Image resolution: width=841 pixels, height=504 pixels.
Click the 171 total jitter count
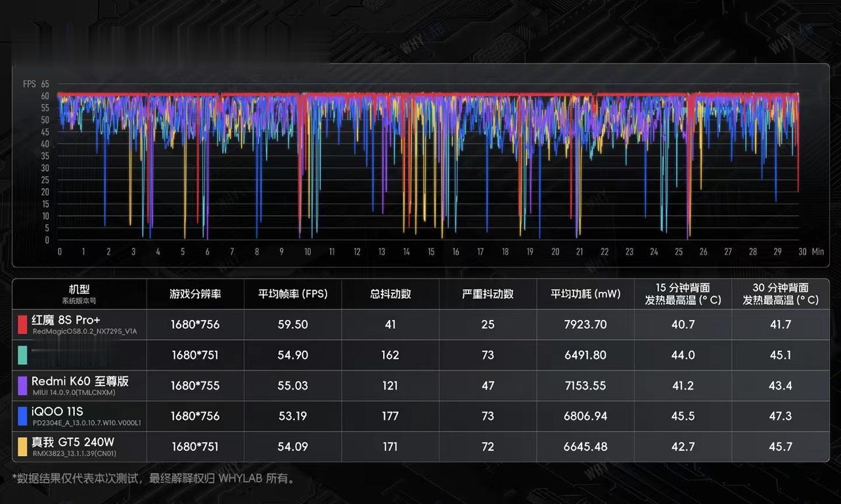click(390, 447)
